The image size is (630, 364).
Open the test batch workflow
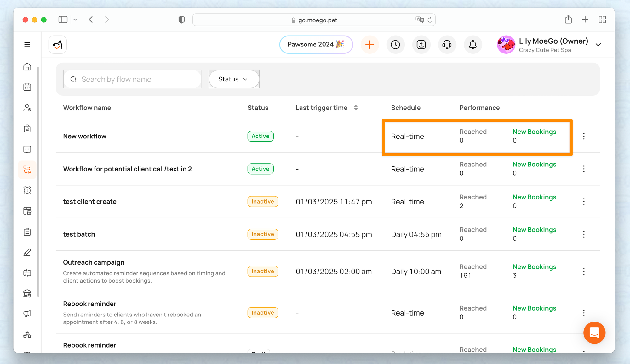coord(79,234)
